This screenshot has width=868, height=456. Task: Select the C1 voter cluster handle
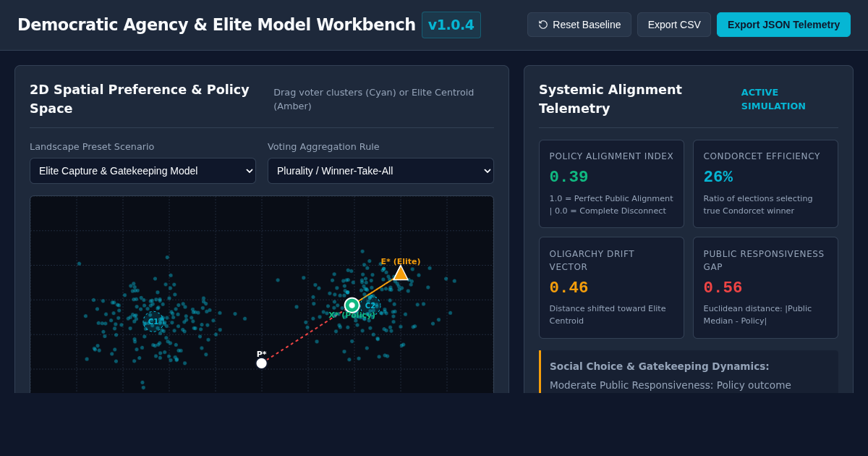pos(153,321)
